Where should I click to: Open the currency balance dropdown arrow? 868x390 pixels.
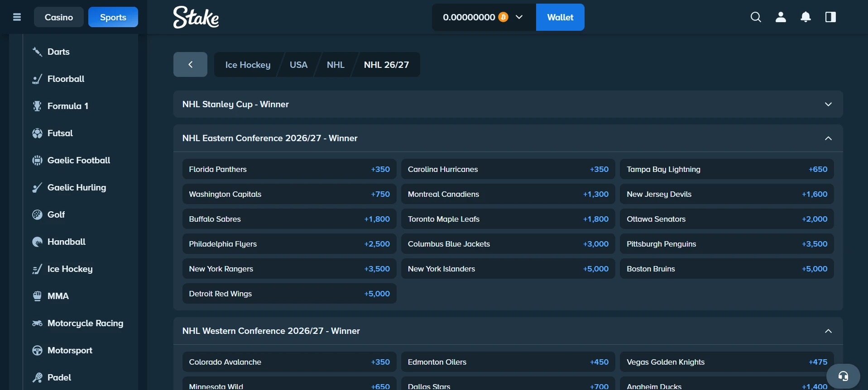click(x=519, y=17)
